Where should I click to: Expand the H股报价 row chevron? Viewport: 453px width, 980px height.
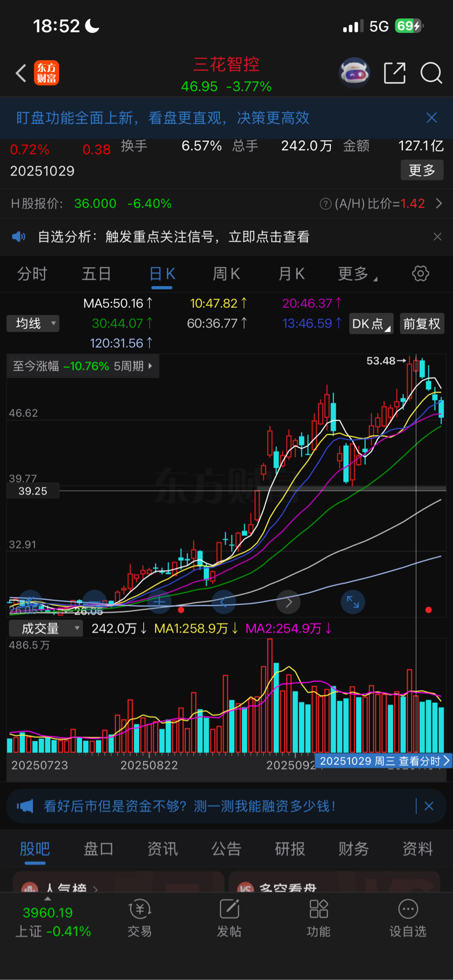[x=439, y=204]
